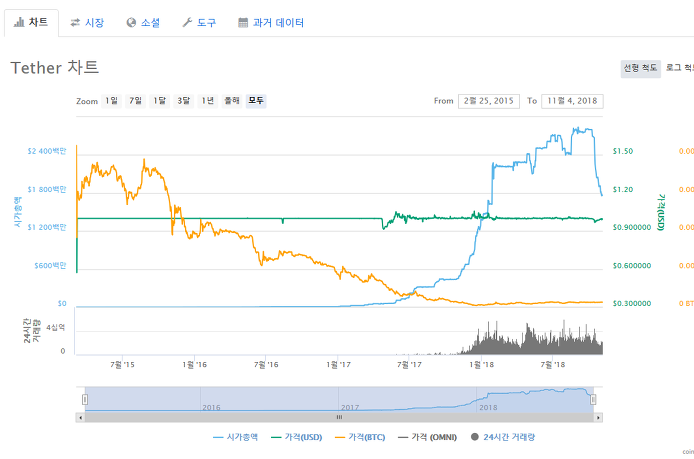Open the 과거 데이터 tab
This screenshot has height=459, width=694.
pyautogui.click(x=271, y=23)
